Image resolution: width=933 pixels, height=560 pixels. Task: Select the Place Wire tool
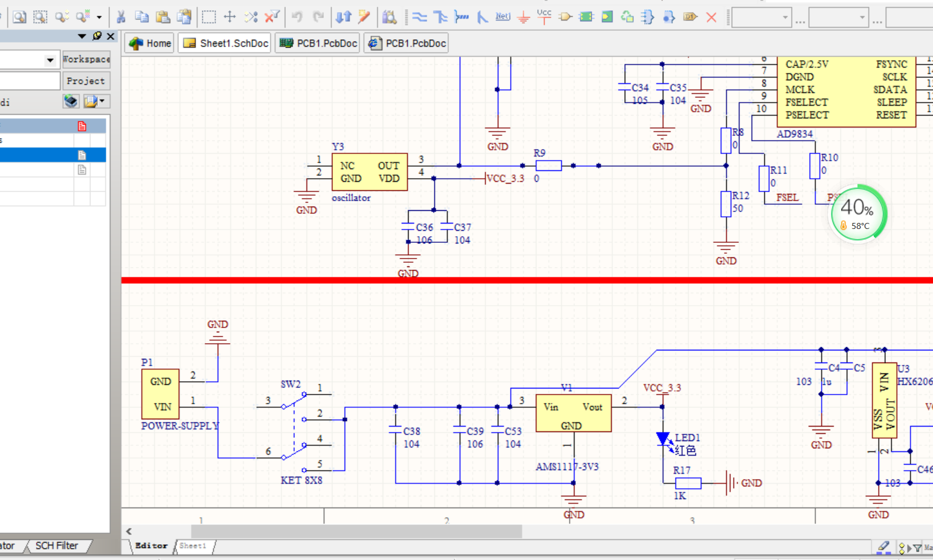[x=419, y=17]
